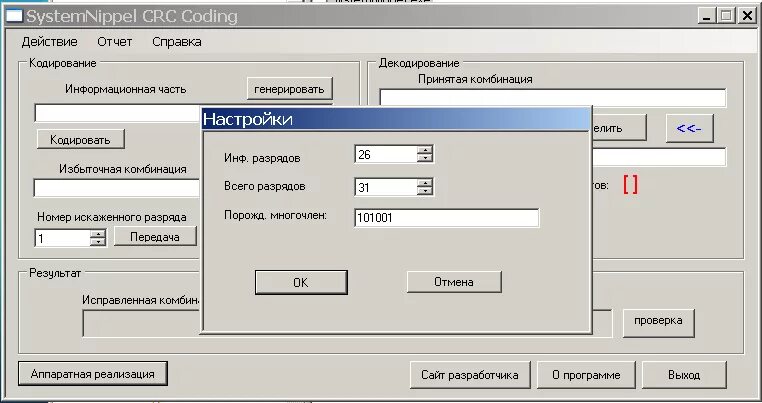The height and width of the screenshot is (403, 762).
Task: Click the application icon in title bar
Action: pos(14,16)
